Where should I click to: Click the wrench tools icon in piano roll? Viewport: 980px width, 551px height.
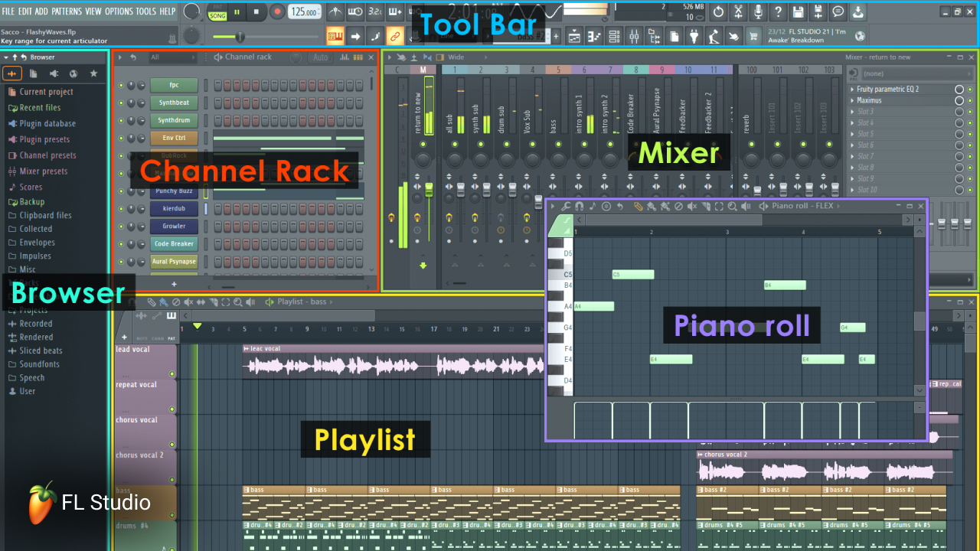pyautogui.click(x=566, y=206)
